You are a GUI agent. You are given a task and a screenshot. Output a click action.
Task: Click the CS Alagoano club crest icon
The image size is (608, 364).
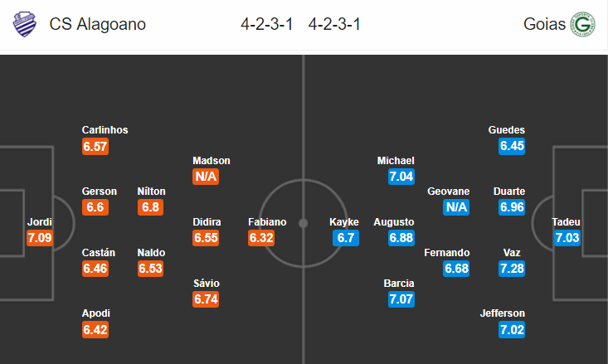coord(25,24)
